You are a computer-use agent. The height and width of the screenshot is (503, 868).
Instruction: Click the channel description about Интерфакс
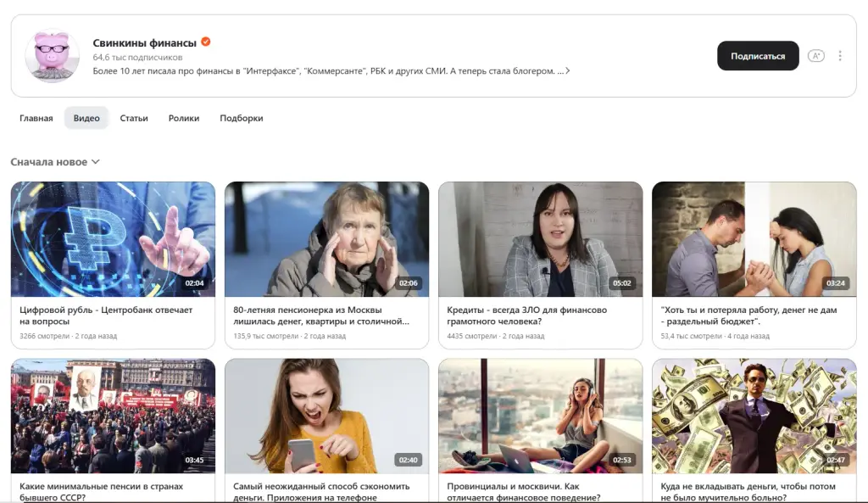coord(328,71)
